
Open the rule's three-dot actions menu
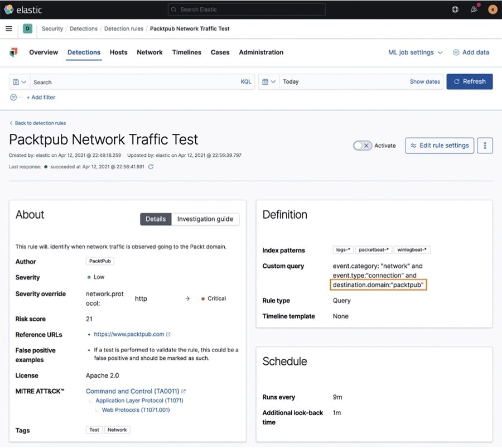485,146
